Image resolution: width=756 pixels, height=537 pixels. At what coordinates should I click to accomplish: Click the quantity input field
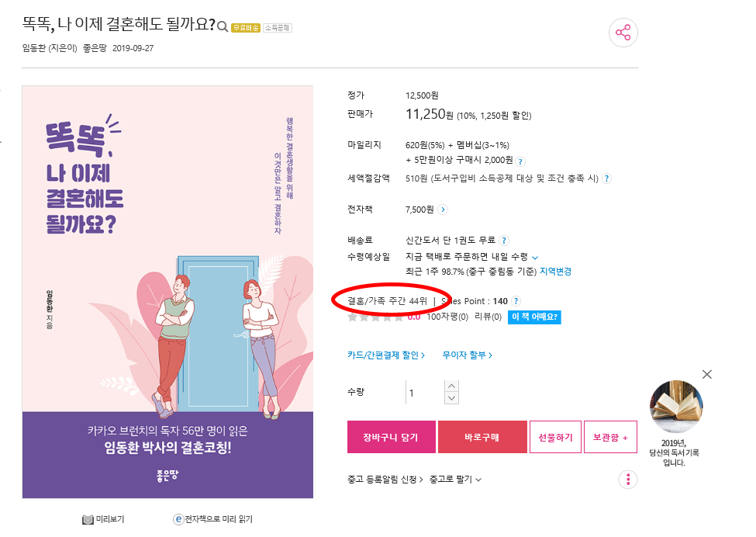425,392
